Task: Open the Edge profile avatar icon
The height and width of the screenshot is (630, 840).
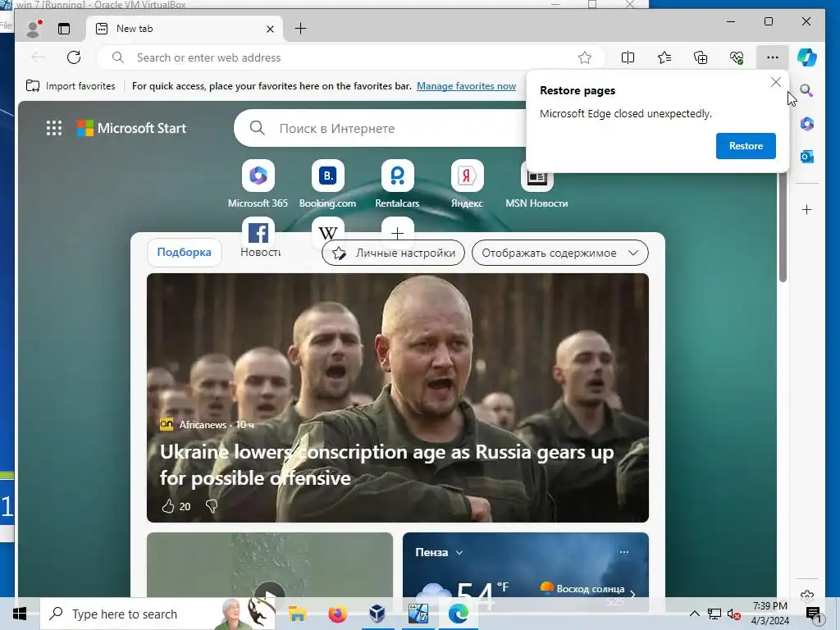Action: click(x=34, y=29)
